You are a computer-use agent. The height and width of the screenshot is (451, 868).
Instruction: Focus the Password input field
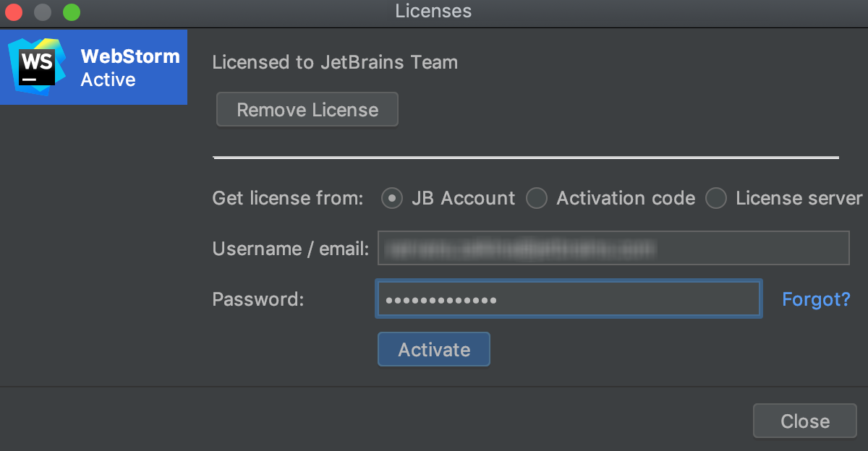(x=569, y=299)
